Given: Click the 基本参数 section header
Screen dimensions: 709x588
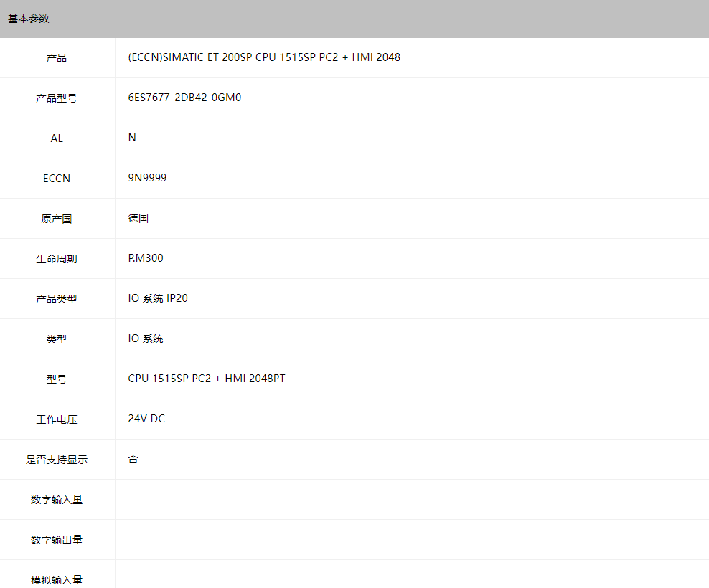Looking at the screenshot, I should (x=29, y=19).
